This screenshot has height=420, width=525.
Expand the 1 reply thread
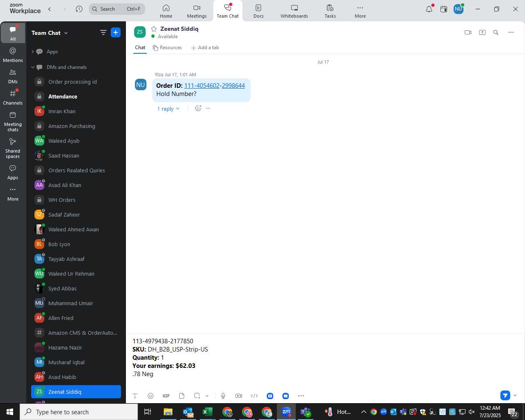tap(168, 109)
